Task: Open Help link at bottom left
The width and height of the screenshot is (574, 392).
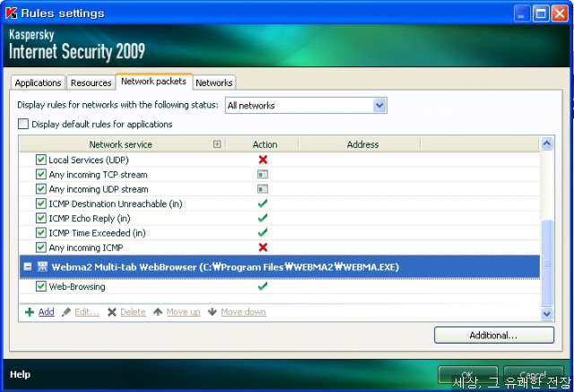Action: 20,374
